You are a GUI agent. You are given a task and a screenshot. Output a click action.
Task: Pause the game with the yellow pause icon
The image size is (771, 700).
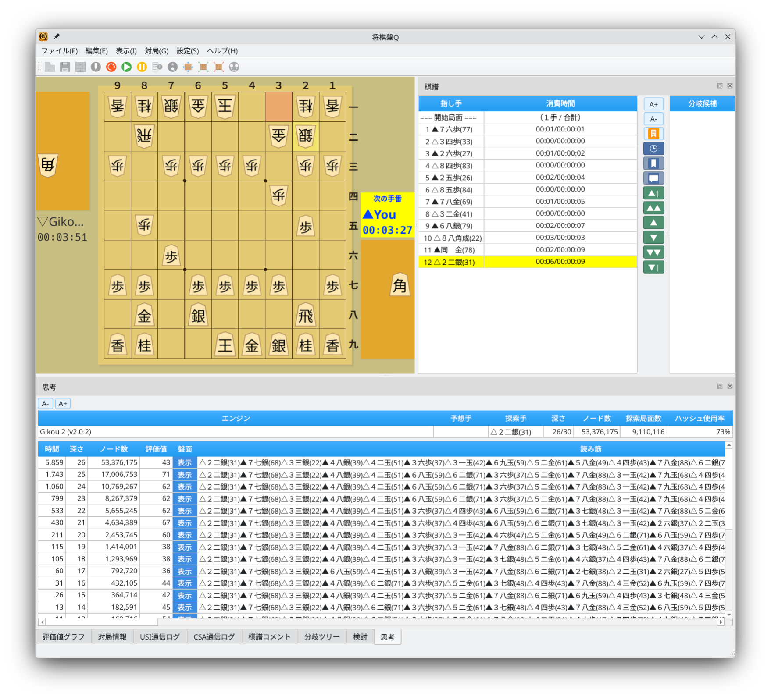[x=142, y=67]
